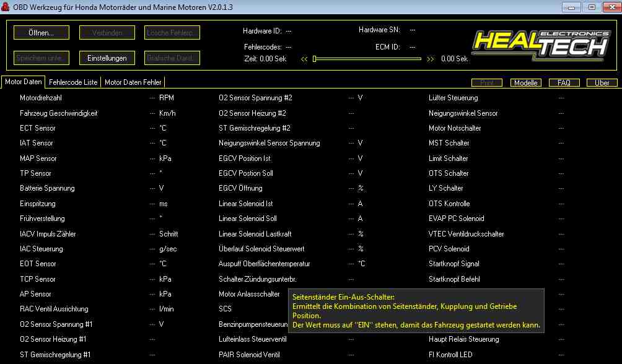Viewport: 622px width, 364px height.
Task: Click the Verbinden button
Action: [x=107, y=32]
